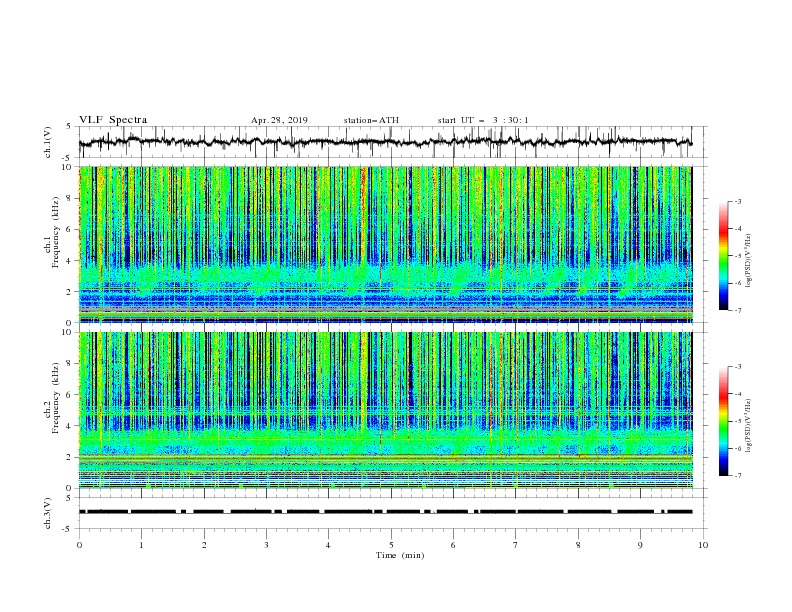Click the ch.2 spectrogram panel
Screen dimensions: 792x612
[x=386, y=410]
